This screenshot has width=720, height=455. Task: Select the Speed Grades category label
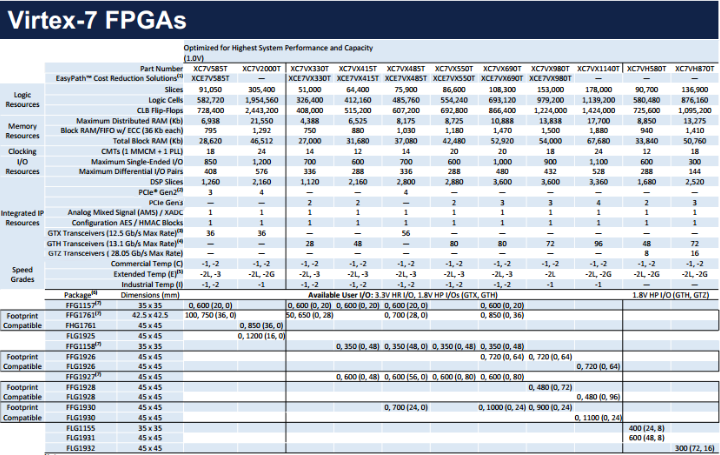point(22,275)
